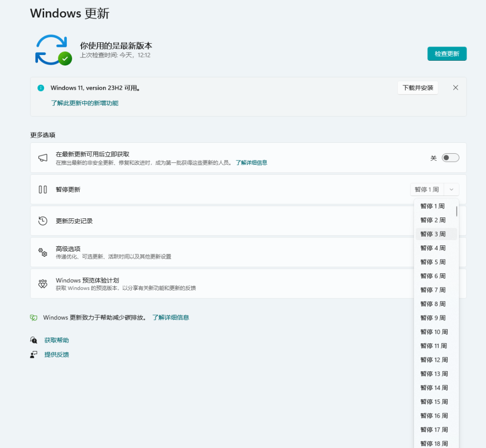The image size is (486, 448).
Task: Click the 暂停 1 周 pause button
Action: coord(427,189)
